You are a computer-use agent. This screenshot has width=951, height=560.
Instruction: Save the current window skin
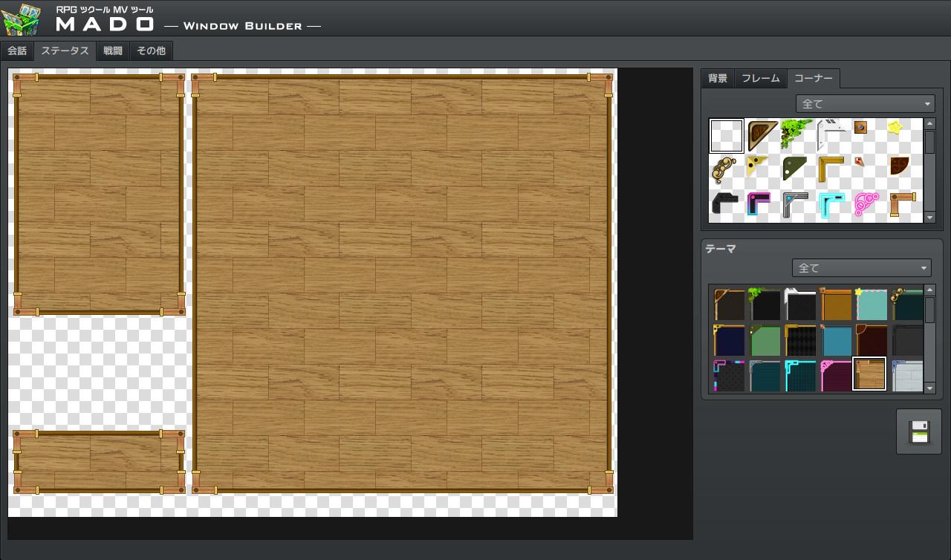[x=918, y=432]
